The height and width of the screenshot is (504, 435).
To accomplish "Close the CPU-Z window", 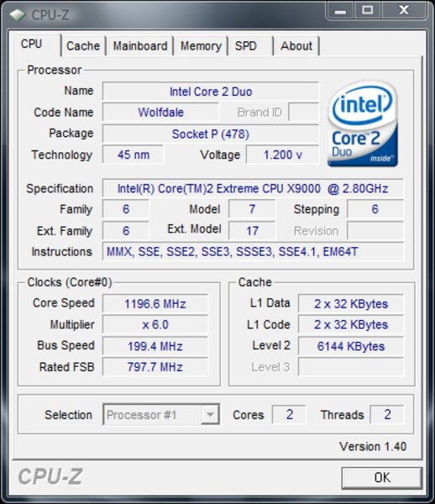I will pyautogui.click(x=404, y=11).
